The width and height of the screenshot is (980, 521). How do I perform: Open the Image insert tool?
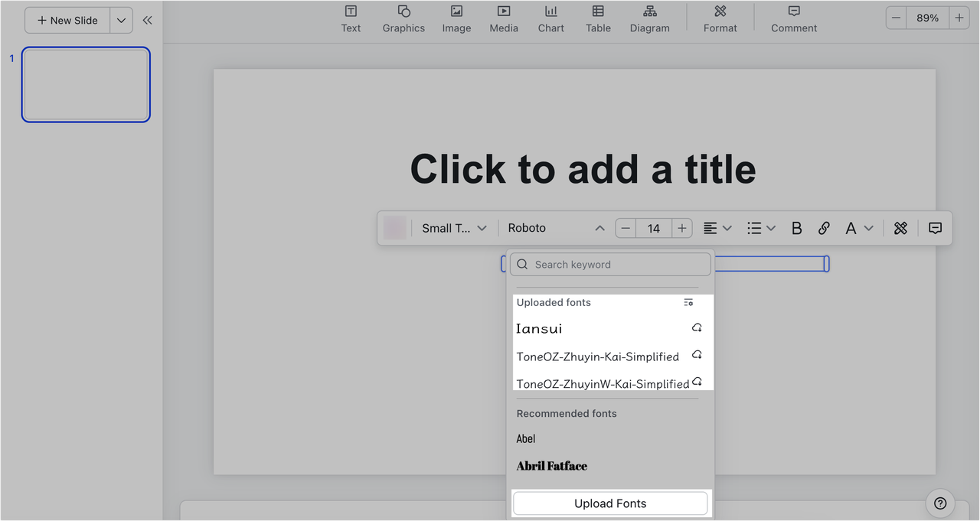coord(456,19)
